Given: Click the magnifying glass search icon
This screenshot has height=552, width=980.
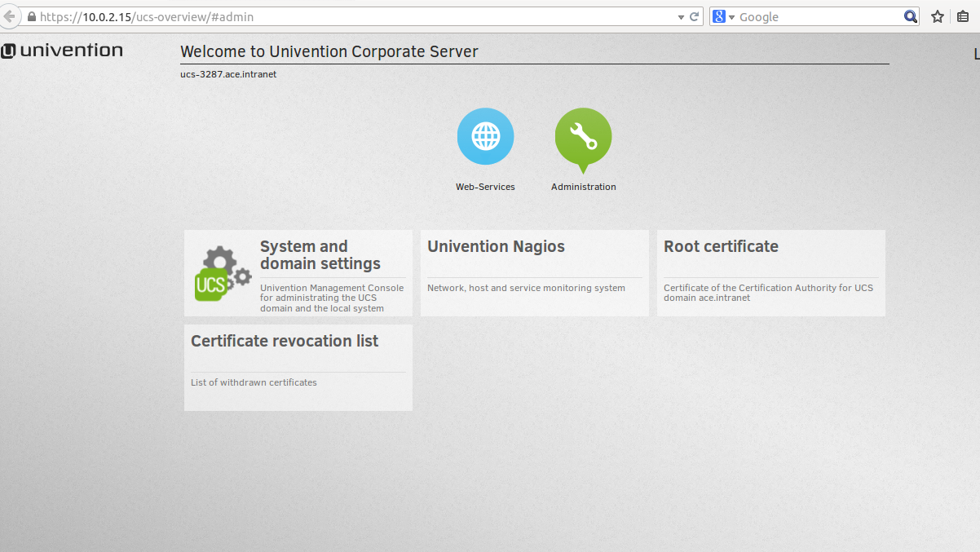Looking at the screenshot, I should [x=911, y=16].
